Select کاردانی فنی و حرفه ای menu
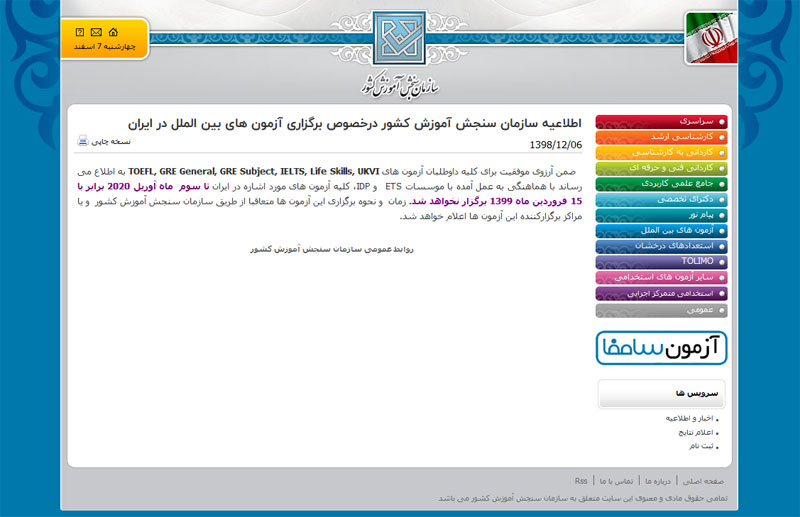 coord(661,168)
